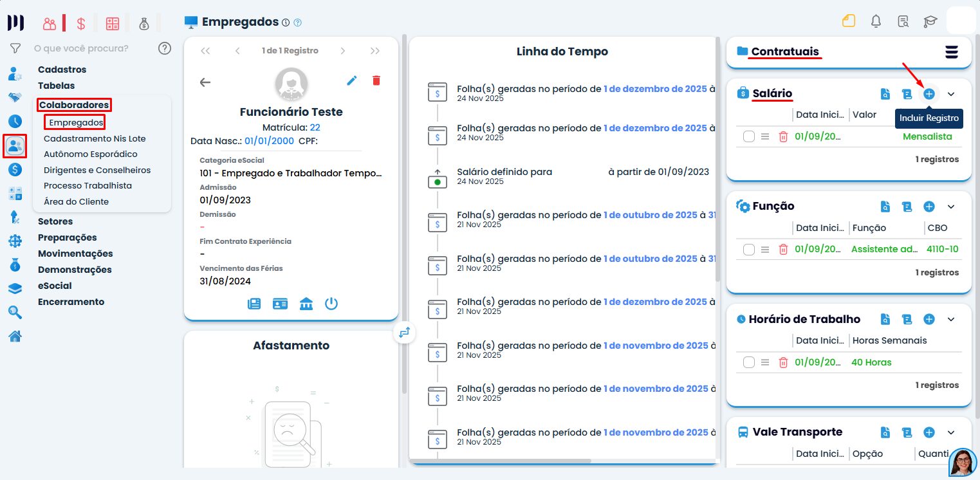Click the red trash icon on employee card
This screenshot has height=480, width=980.
[376, 80]
